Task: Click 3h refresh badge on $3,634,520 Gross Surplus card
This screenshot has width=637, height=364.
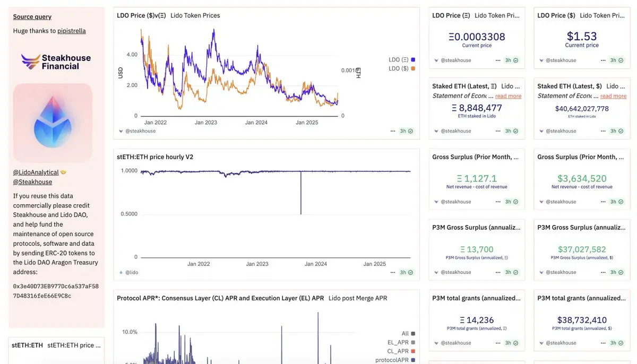Action: click(x=617, y=202)
